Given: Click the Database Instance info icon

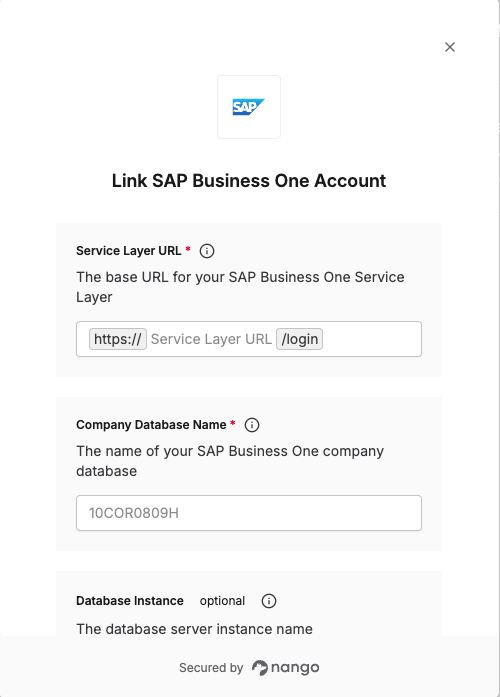Looking at the screenshot, I should point(269,601).
